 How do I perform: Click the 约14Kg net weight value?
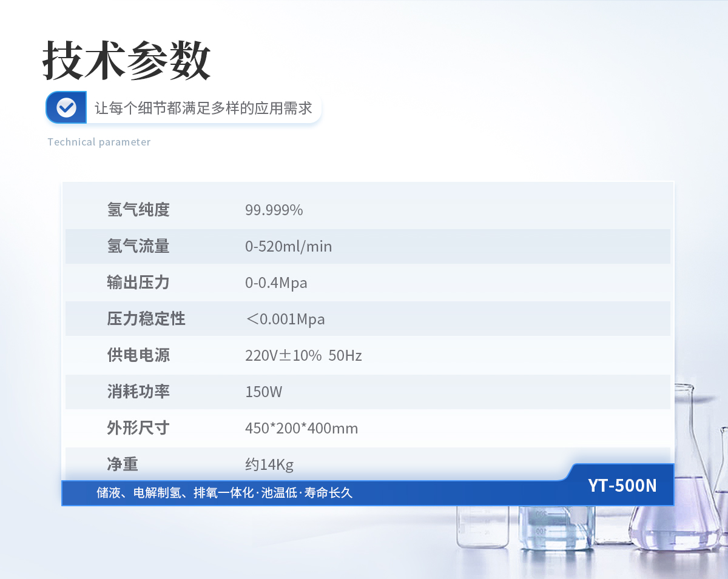269,465
